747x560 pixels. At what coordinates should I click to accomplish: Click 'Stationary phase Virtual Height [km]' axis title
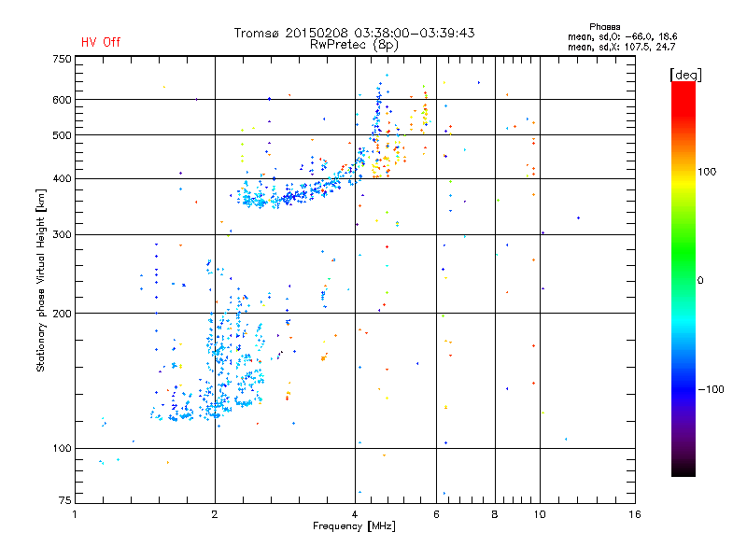tap(40, 280)
